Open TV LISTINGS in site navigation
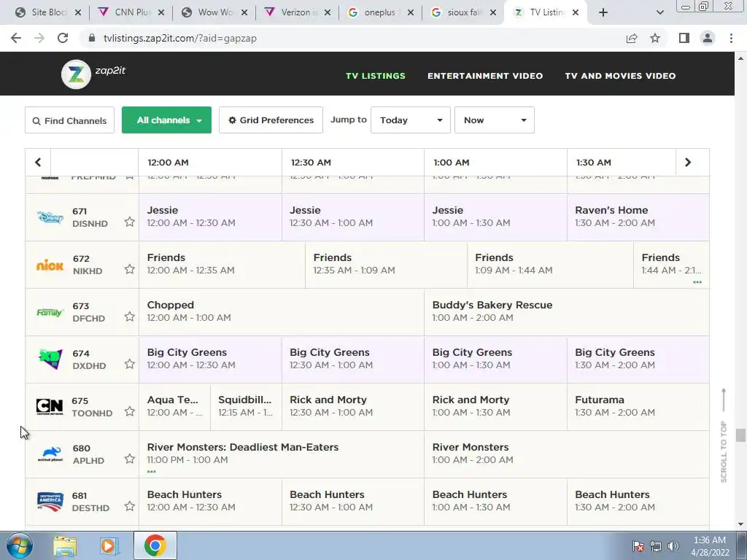The width and height of the screenshot is (747, 560). (x=376, y=76)
